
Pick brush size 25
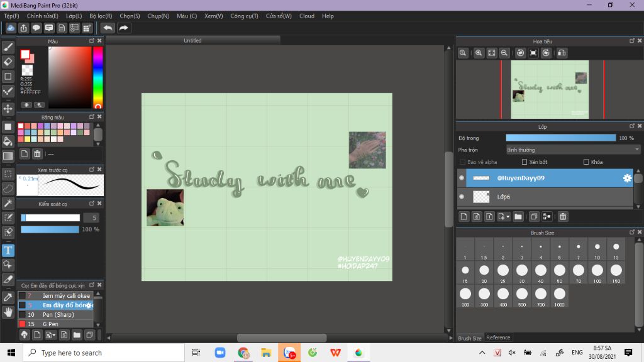502,273
